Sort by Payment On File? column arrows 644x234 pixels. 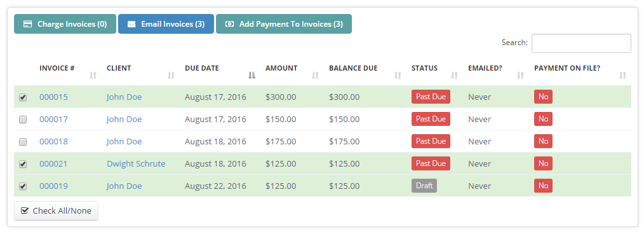pyautogui.click(x=622, y=75)
